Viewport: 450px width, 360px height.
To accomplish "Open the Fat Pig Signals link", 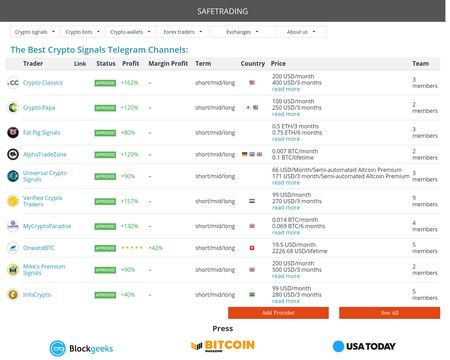I will click(42, 132).
